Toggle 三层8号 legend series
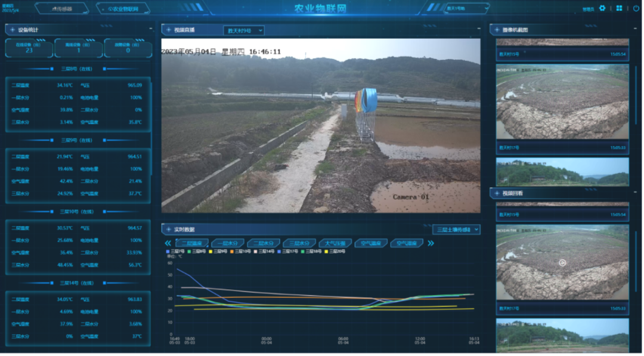Image resolution: width=644 pixels, height=356 pixels. coord(196,251)
